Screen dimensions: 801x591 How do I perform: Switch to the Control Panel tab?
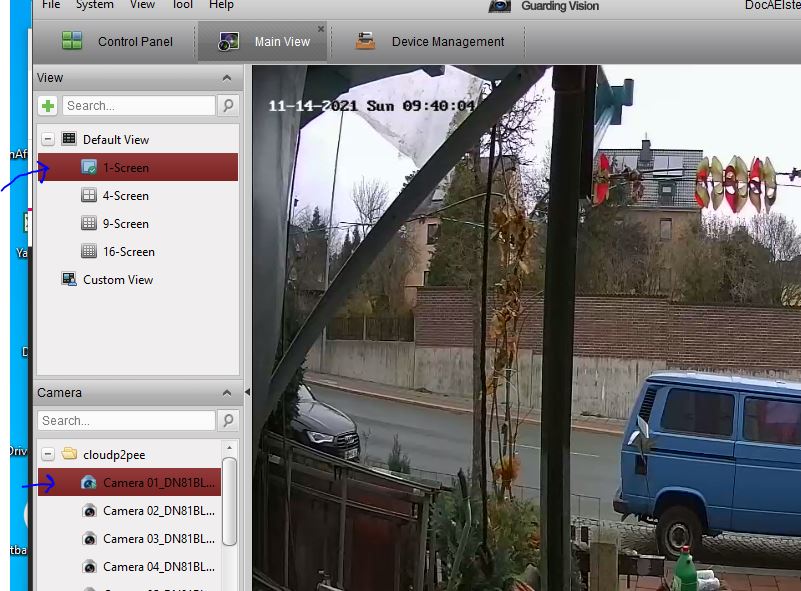[116, 41]
